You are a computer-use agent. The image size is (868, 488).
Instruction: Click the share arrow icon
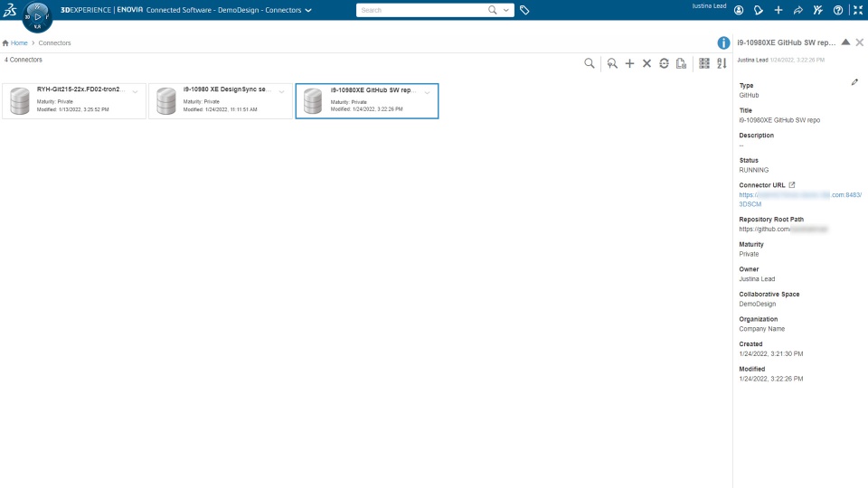798,10
